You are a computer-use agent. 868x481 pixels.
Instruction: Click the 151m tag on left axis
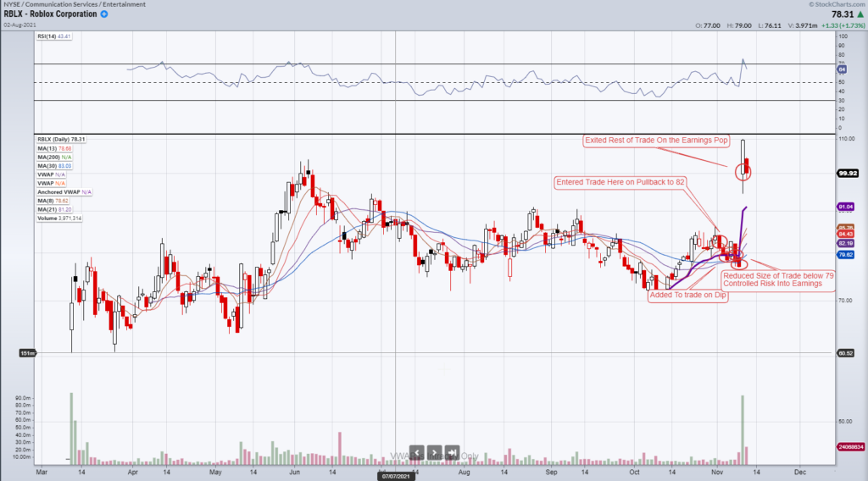click(27, 353)
